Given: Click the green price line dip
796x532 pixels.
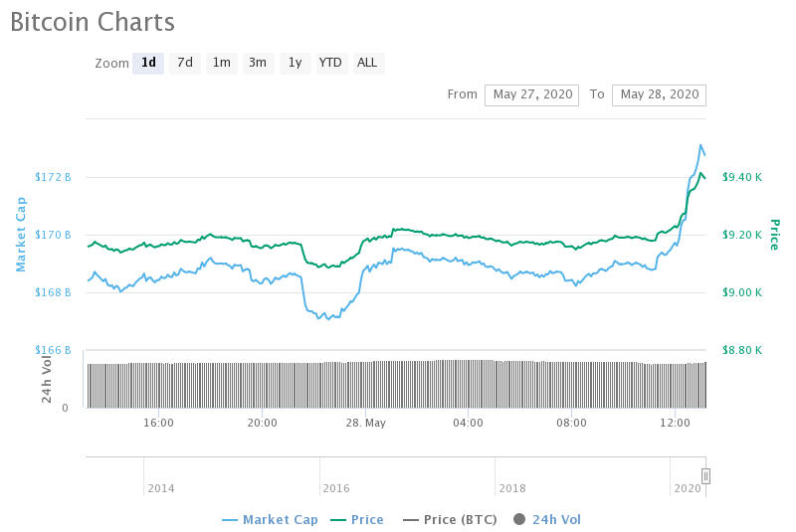Looking at the screenshot, I should coord(327,266).
